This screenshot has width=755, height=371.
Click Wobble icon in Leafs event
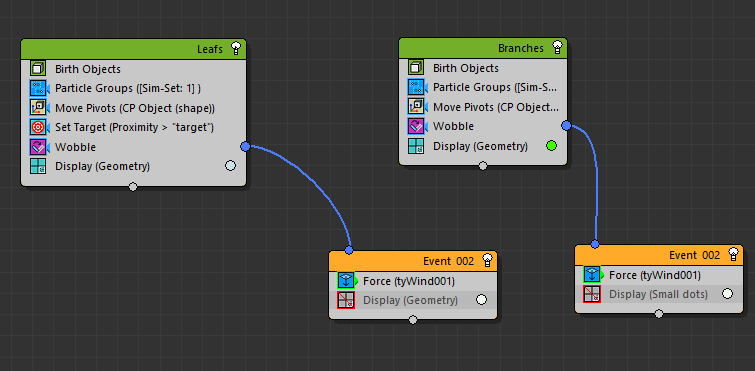coord(38,147)
